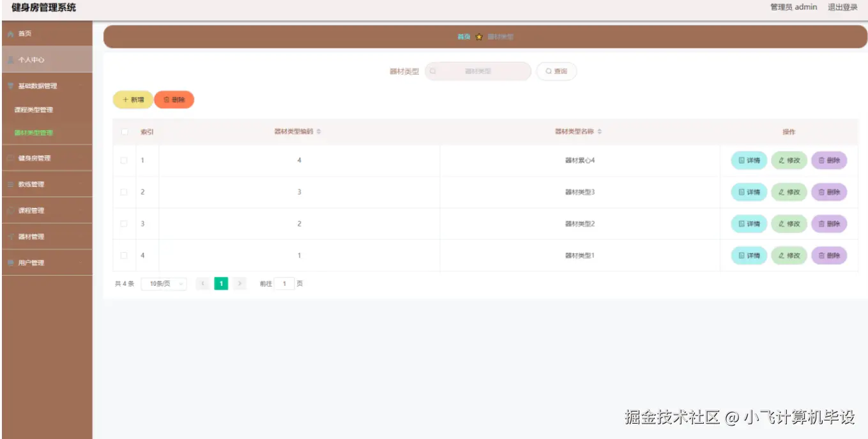Image resolution: width=868 pixels, height=439 pixels.
Task: Click 详情 document icon for 器材类型3
Action: pyautogui.click(x=742, y=192)
